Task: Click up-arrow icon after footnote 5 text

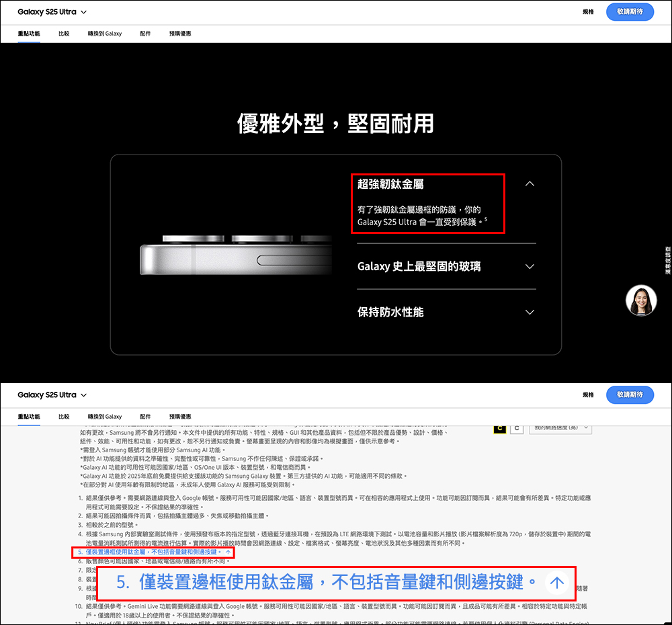Action: (228, 552)
